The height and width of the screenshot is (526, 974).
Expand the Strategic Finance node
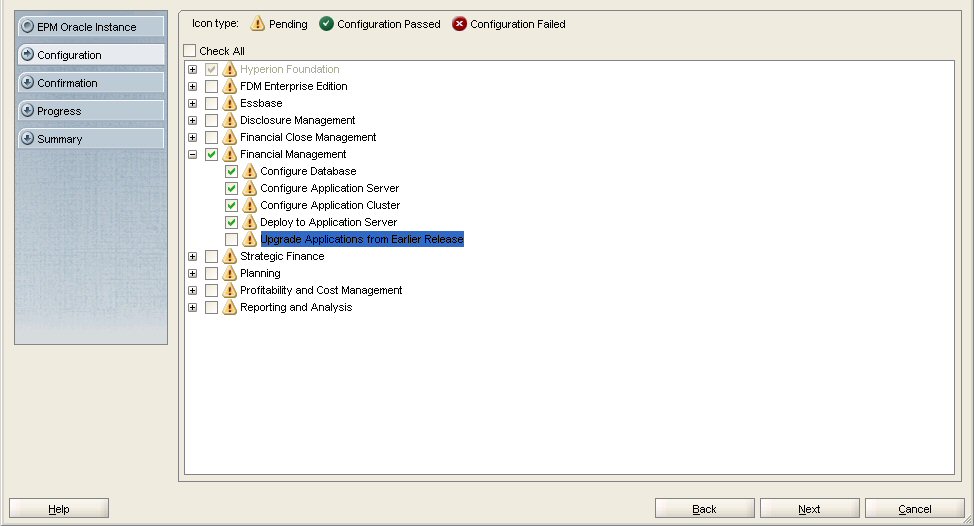pos(193,256)
